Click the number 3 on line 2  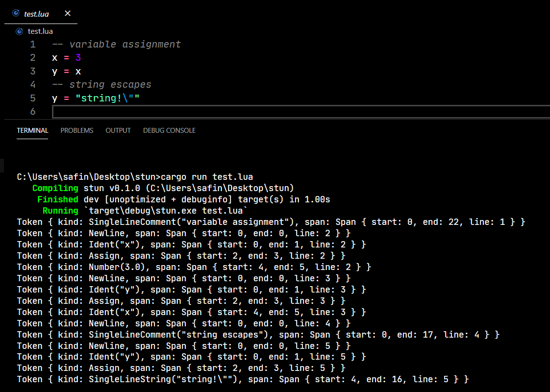pos(78,57)
